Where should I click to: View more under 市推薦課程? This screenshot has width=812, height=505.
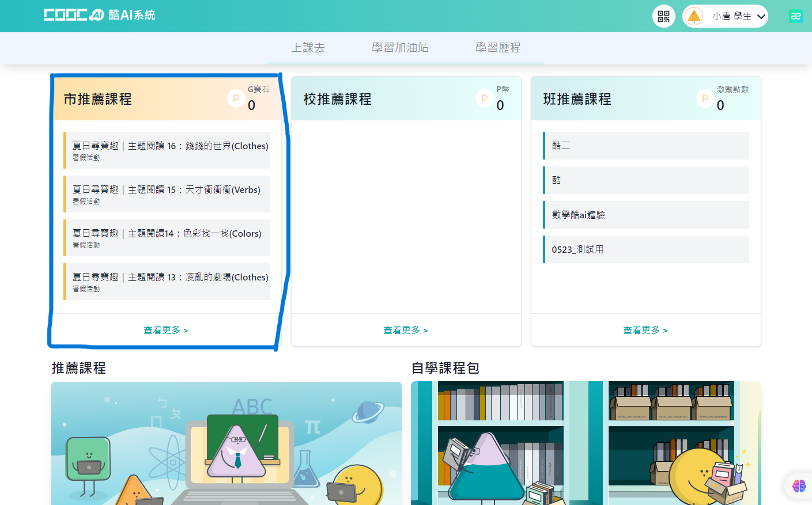166,330
